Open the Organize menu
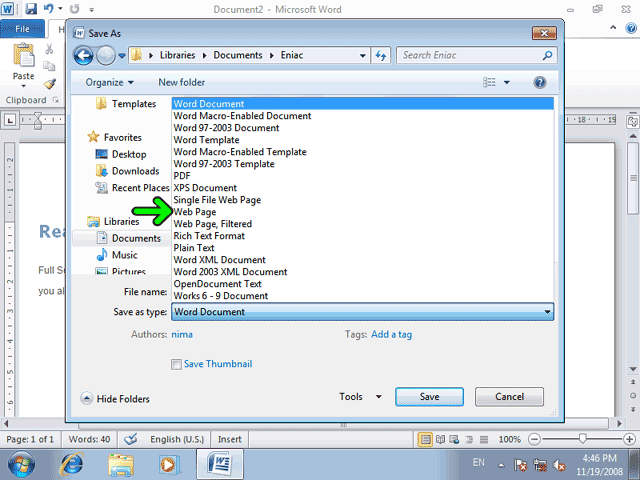The width and height of the screenshot is (640, 480). [109, 82]
